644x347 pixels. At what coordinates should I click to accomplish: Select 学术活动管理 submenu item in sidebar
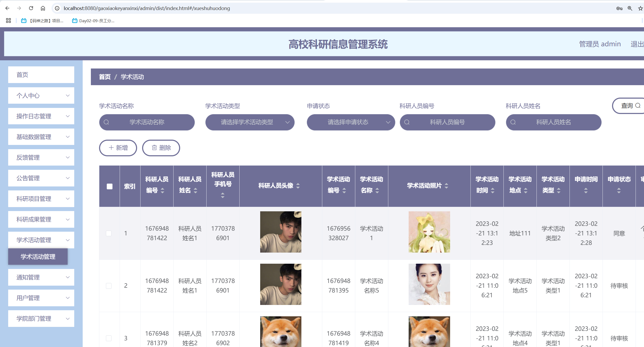point(38,256)
